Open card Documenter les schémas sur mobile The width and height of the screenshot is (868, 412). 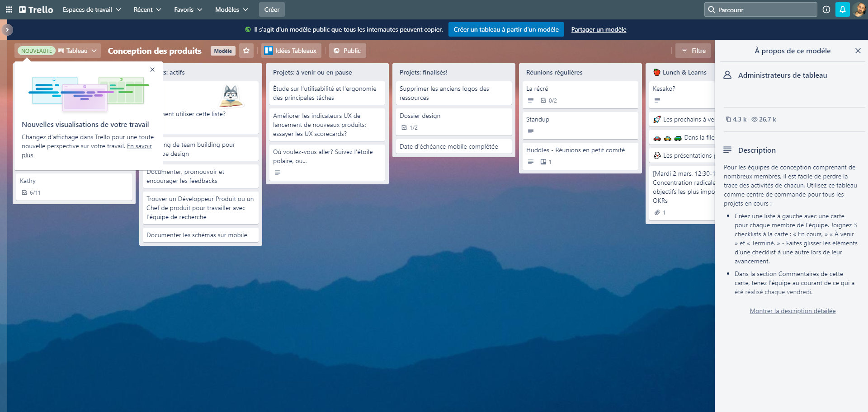tap(201, 235)
